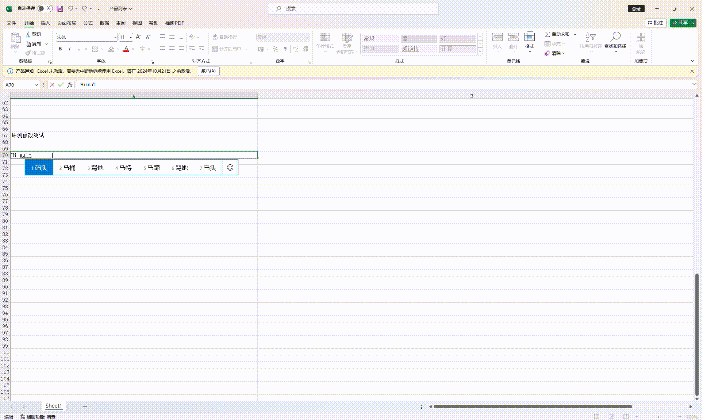The width and height of the screenshot is (702, 420).
Task: Click the button in the yellow notification bar
Action: tap(208, 71)
